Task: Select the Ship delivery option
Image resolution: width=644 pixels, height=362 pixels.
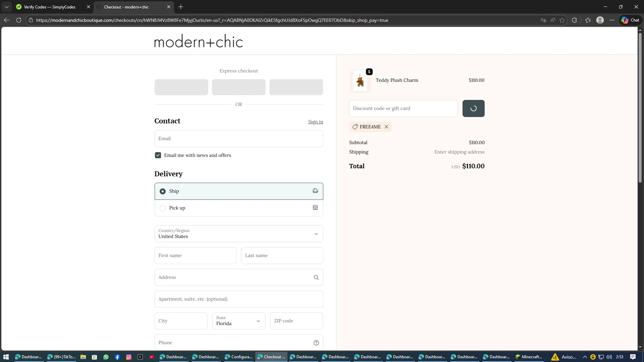Action: pyautogui.click(x=239, y=191)
